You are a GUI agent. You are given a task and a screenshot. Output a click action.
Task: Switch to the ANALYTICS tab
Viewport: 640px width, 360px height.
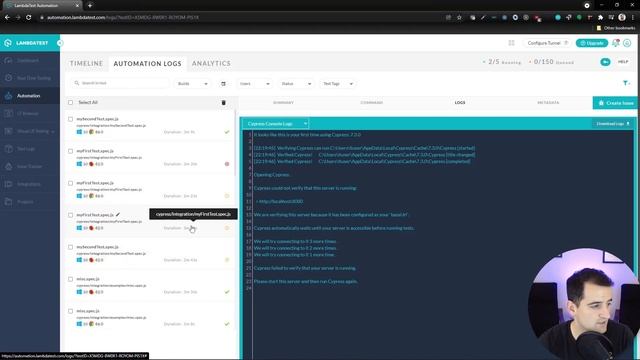(x=211, y=63)
